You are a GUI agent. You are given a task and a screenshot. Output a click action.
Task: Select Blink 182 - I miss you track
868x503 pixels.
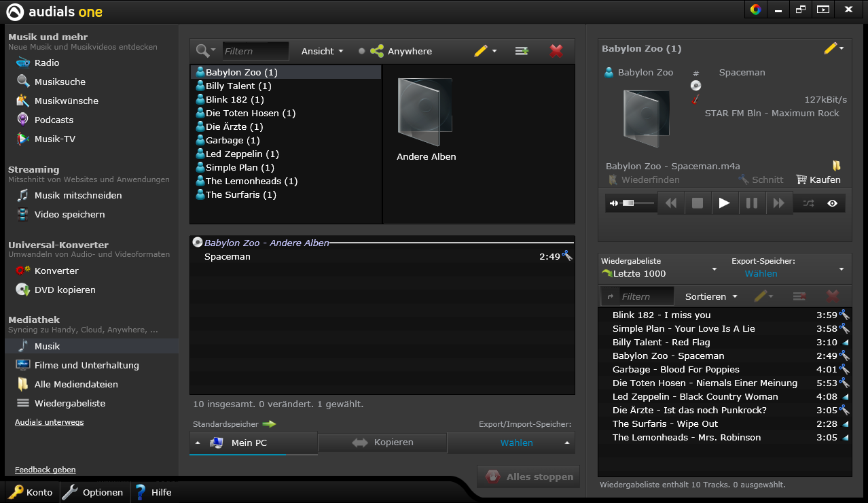coord(724,315)
